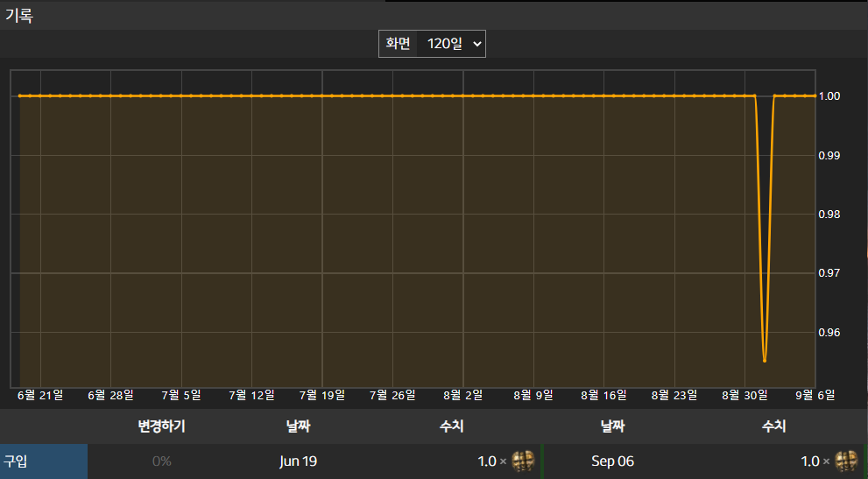This screenshot has width=868, height=479.
Task: Click the last data point at 9월 6일
Action: [815, 95]
